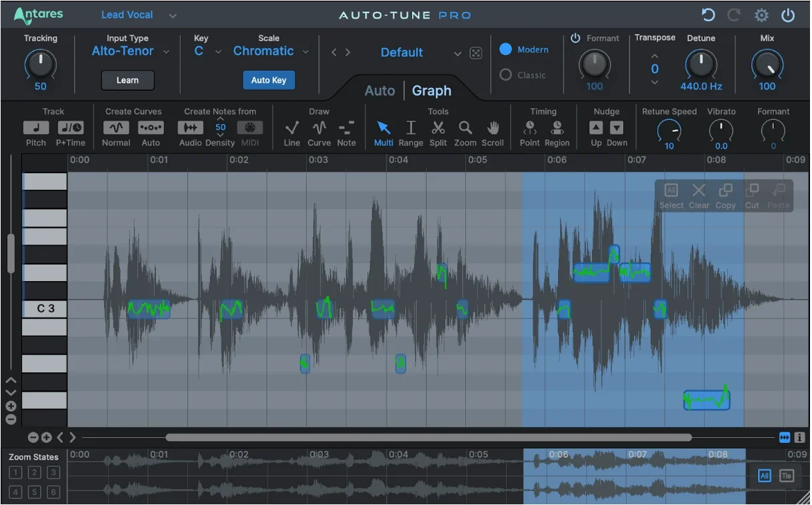Click horizontal zoom in plus icon
Viewport: 812px width, 505px height.
click(x=46, y=438)
